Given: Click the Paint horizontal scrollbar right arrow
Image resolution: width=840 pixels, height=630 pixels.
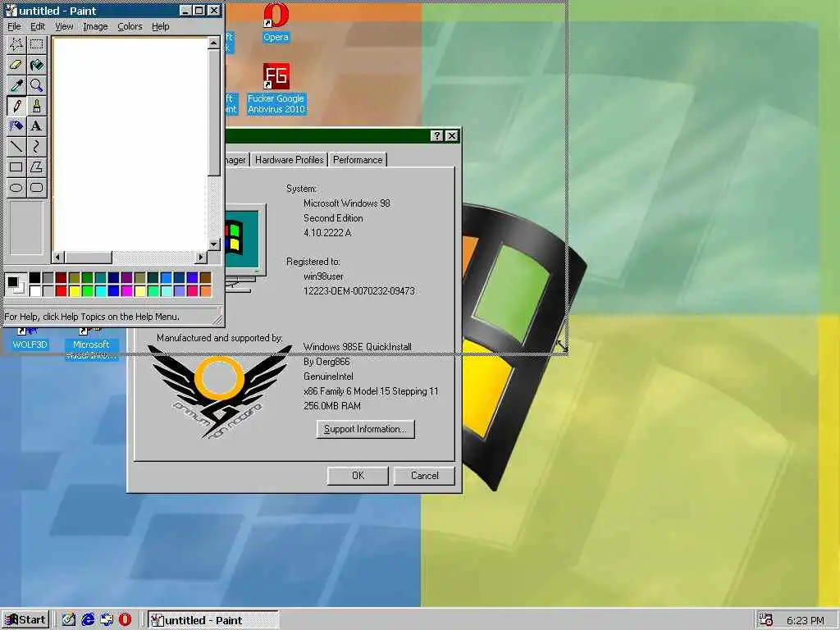Looking at the screenshot, I should click(x=201, y=257).
